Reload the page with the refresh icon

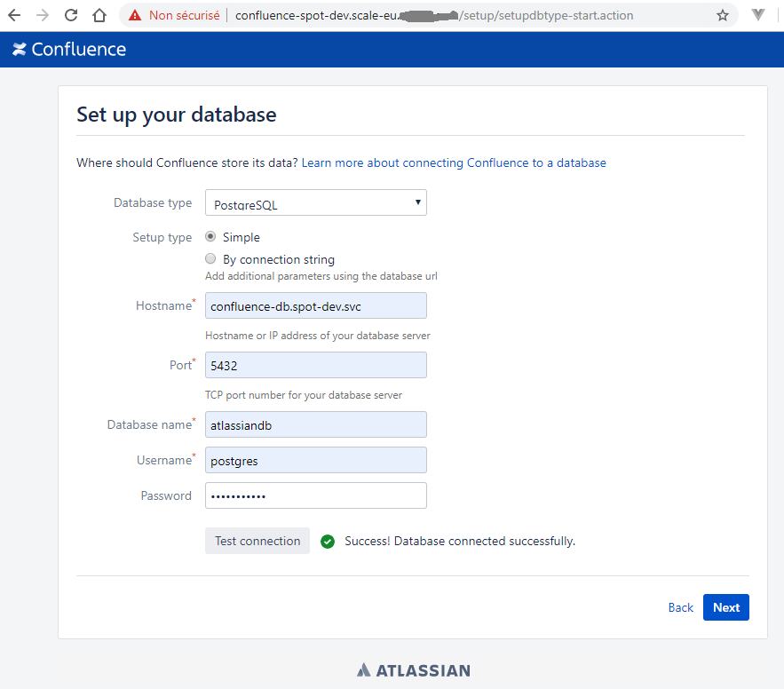(x=71, y=15)
